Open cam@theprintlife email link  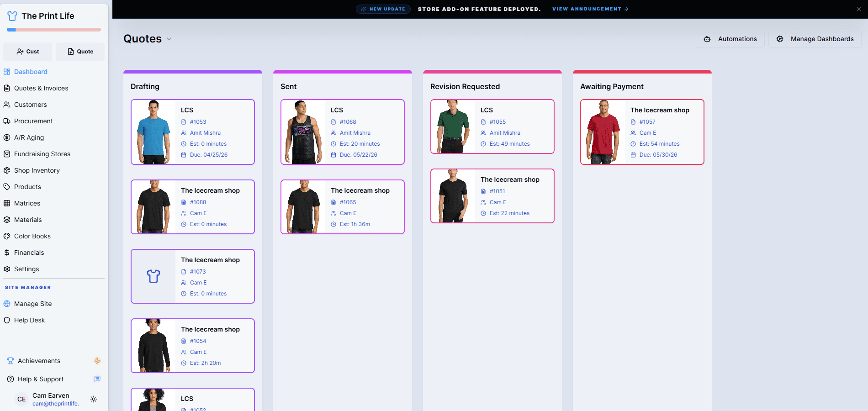point(56,404)
